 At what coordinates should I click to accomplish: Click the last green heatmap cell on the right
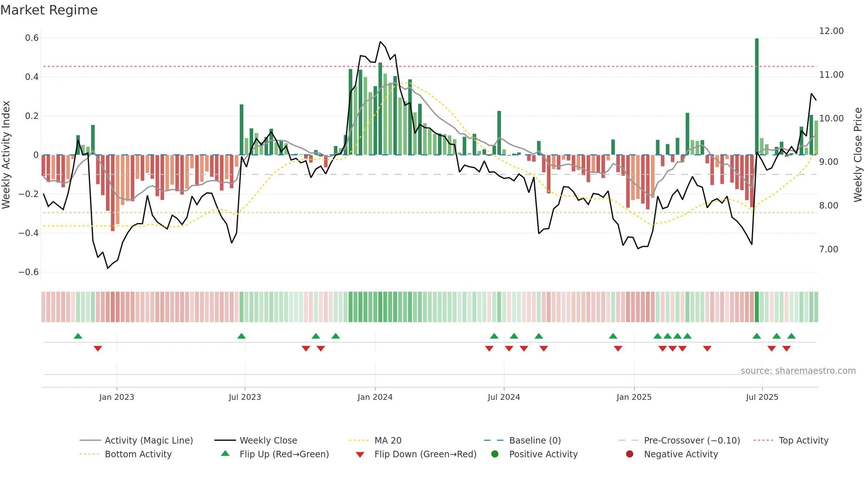(816, 307)
